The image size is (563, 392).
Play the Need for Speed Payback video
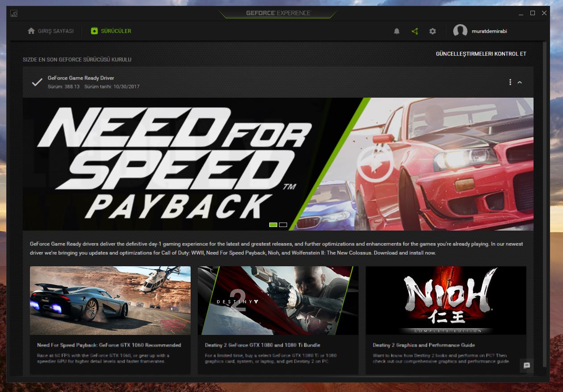pos(375,164)
